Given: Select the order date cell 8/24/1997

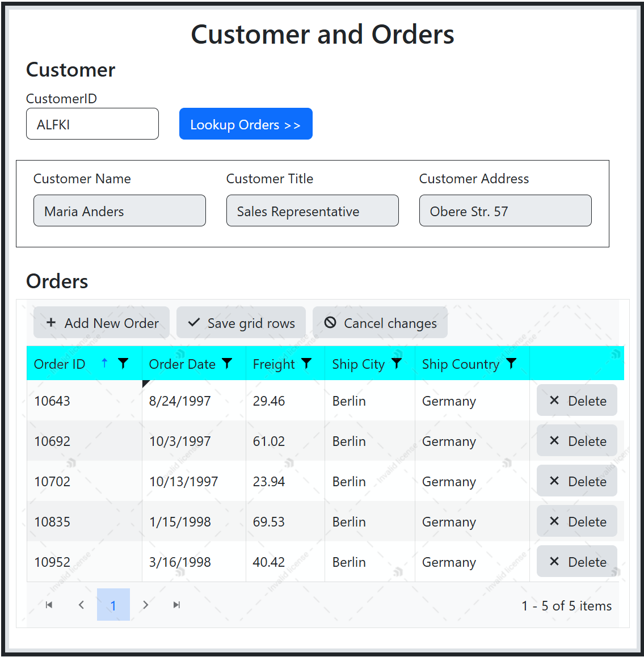Looking at the screenshot, I should (x=194, y=401).
